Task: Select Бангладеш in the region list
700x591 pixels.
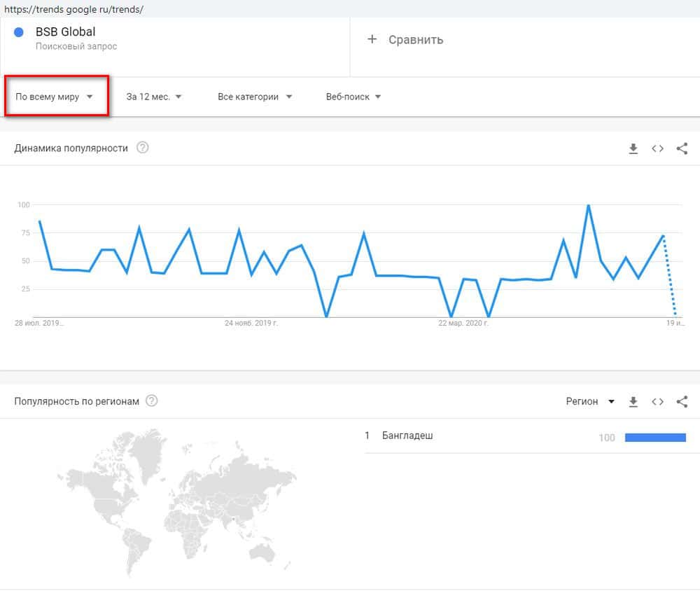Action: [407, 436]
